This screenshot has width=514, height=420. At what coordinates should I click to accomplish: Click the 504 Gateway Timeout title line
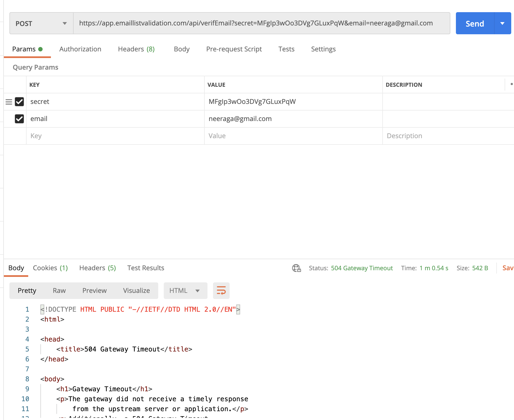pyautogui.click(x=124, y=349)
